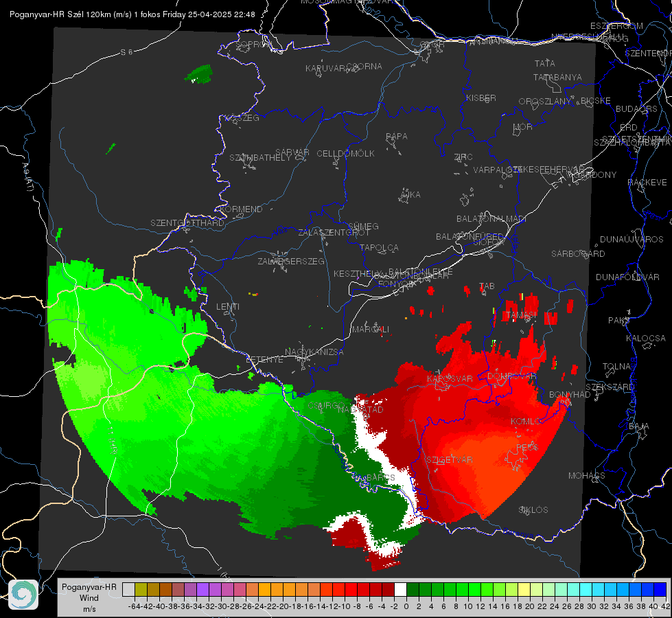Click the KESZTHELY city label

(358, 273)
